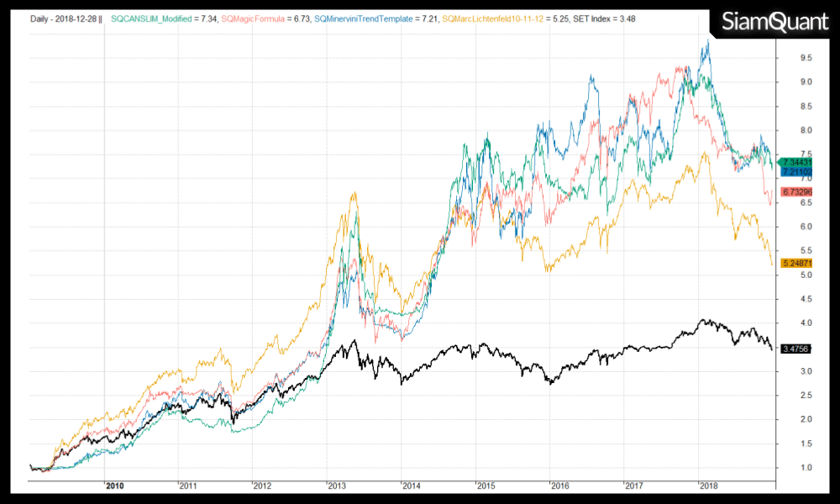Click the 2010 year label on the time axis
840x504 pixels.
pos(115,486)
